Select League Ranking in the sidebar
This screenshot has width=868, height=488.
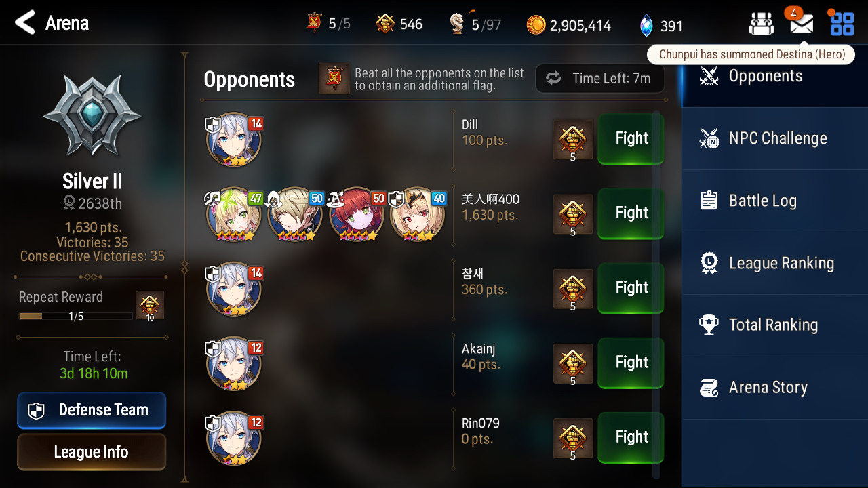pos(774,263)
